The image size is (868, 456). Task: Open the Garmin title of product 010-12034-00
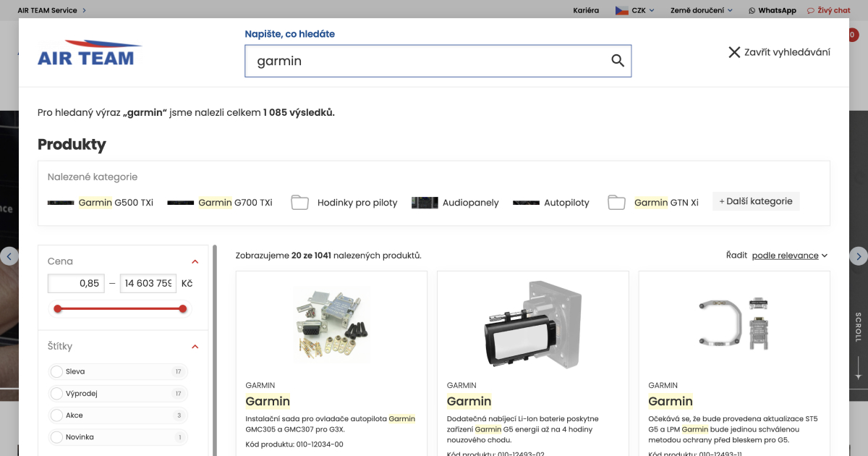click(x=268, y=402)
